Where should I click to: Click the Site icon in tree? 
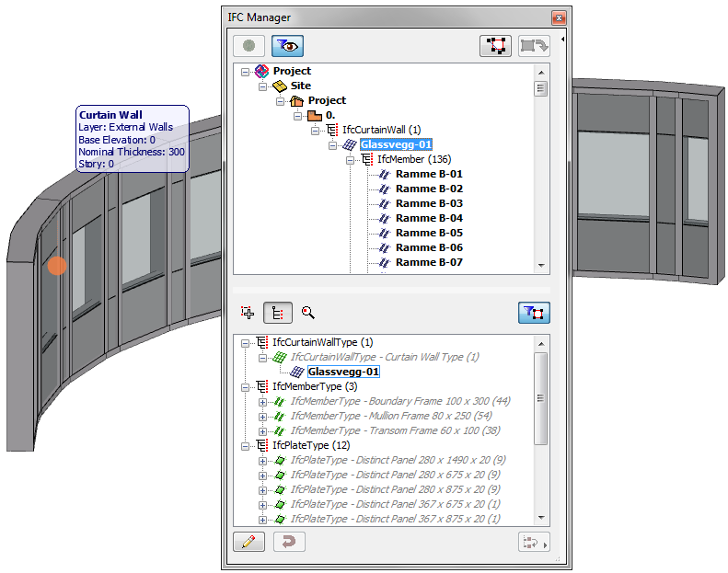(280, 86)
